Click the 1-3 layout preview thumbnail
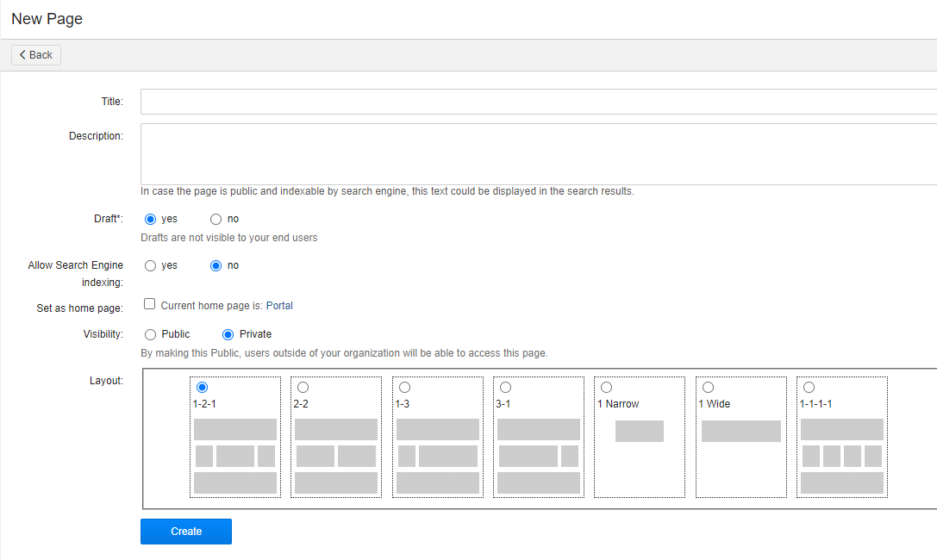This screenshot has height=560, width=937. (437, 456)
